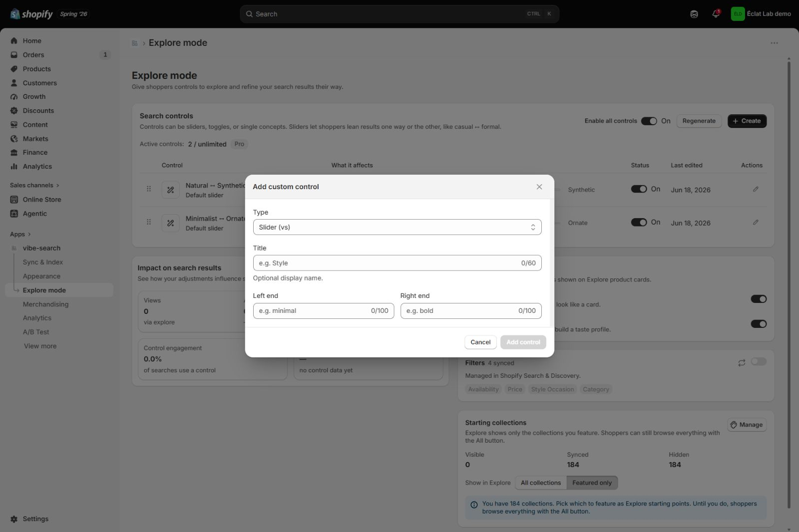The height and width of the screenshot is (532, 799).
Task: Click the Regenerate button
Action: [x=699, y=121]
